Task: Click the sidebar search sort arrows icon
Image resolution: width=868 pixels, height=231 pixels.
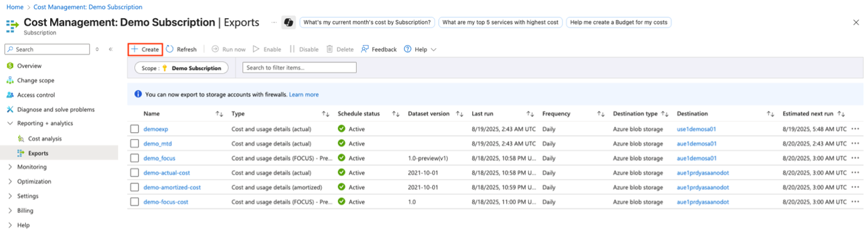Action: [97, 49]
